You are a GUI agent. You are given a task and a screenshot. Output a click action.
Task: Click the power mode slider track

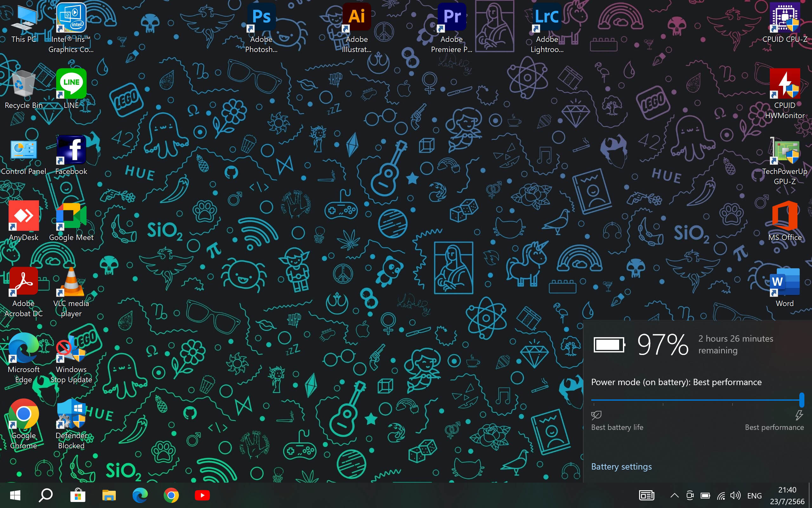pyautogui.click(x=697, y=400)
